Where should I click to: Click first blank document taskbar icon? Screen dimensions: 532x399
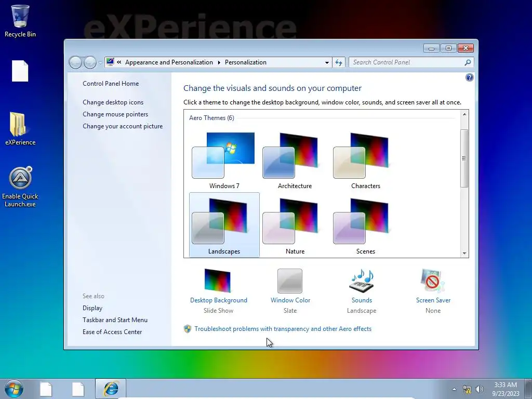[x=46, y=389]
